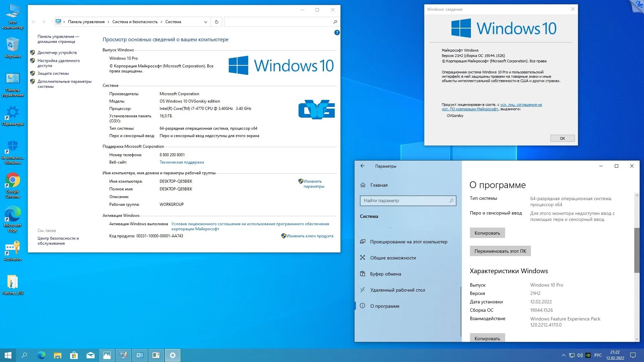Switch to Settings gear taskbar icon
This screenshot has height=362, width=644.
click(173, 355)
